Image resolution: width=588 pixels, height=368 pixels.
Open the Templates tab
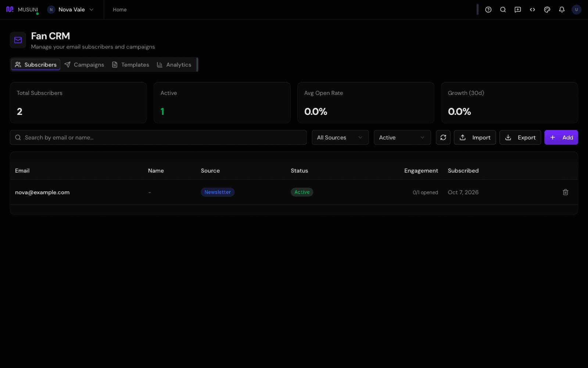(130, 65)
